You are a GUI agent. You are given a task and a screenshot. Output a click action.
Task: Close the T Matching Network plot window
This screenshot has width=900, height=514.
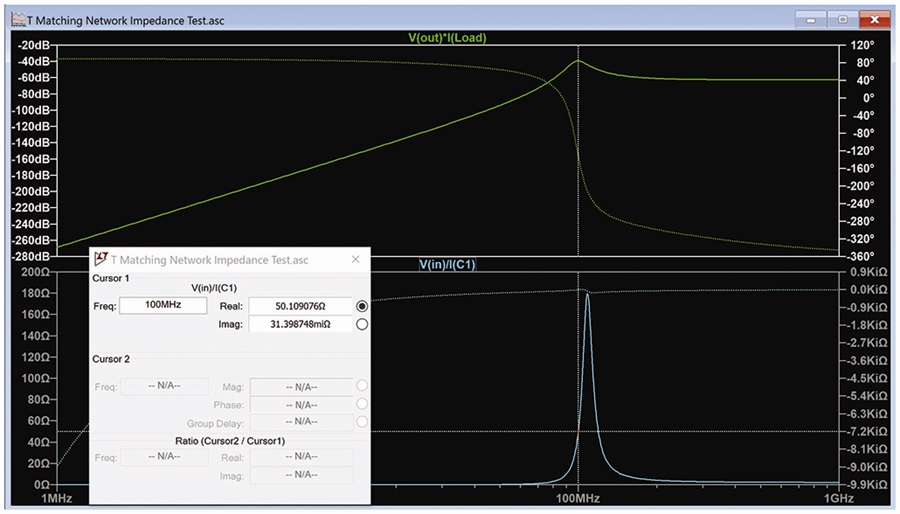tap(874, 20)
